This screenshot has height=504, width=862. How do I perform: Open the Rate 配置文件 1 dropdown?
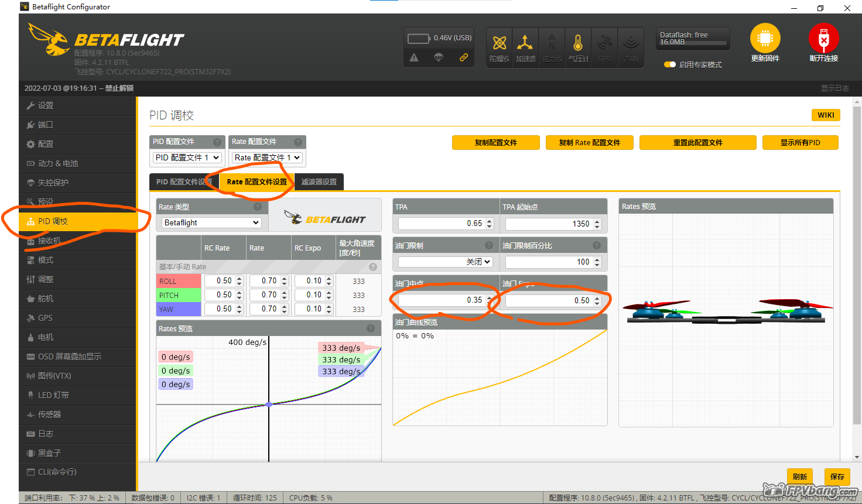(x=267, y=157)
